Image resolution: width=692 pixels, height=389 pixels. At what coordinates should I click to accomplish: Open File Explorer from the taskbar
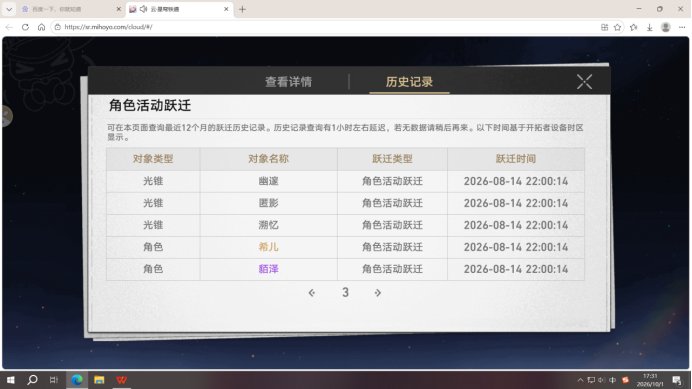pyautogui.click(x=99, y=380)
